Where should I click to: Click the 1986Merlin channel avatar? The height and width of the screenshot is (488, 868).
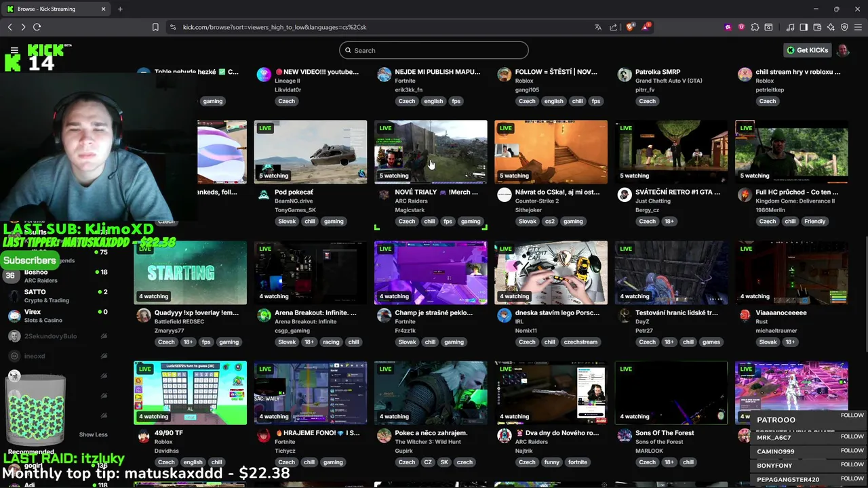pos(745,195)
